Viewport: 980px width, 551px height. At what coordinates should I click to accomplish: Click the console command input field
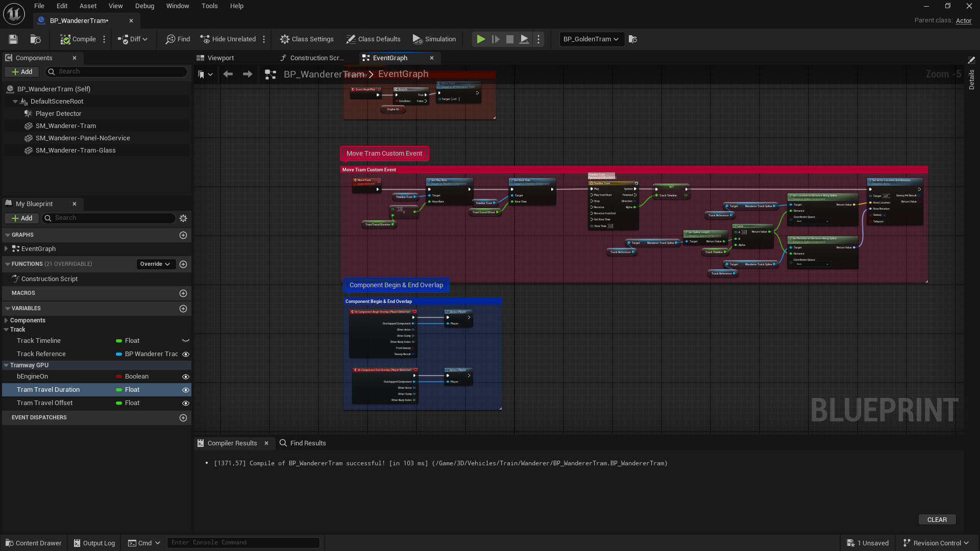click(x=243, y=542)
